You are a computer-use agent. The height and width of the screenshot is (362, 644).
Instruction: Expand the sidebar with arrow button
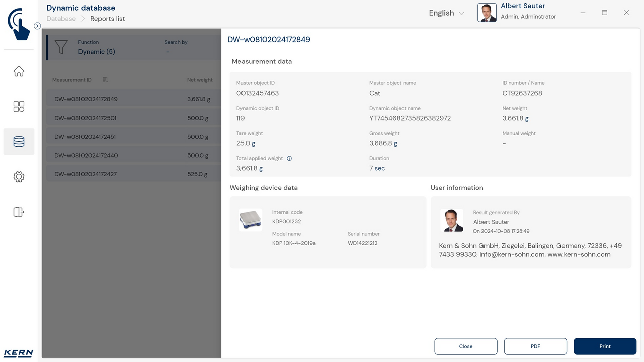coord(37,26)
